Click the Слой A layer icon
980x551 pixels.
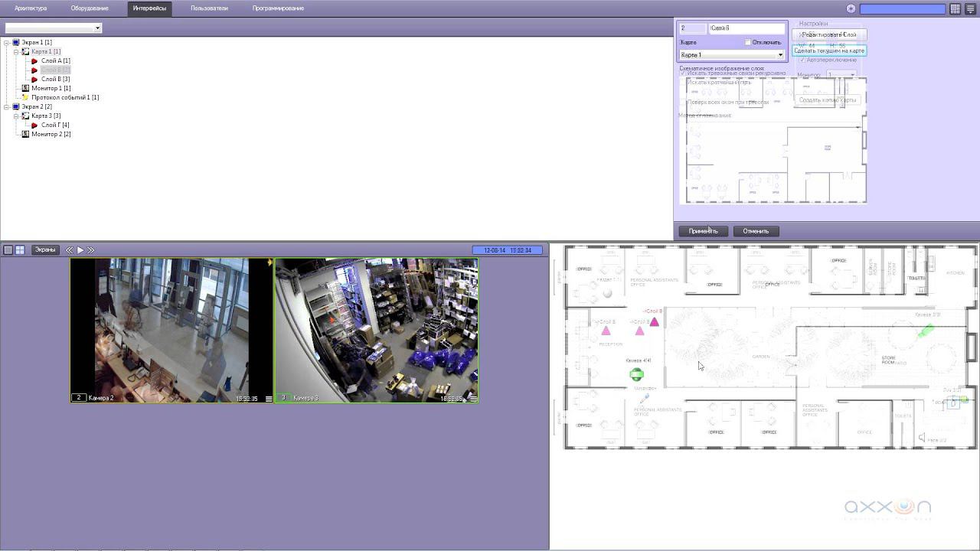click(x=34, y=60)
